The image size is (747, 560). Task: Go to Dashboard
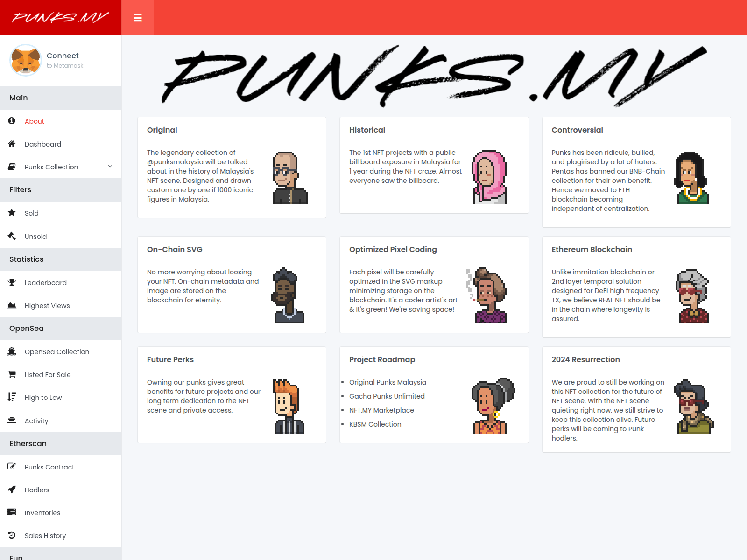pyautogui.click(x=43, y=144)
